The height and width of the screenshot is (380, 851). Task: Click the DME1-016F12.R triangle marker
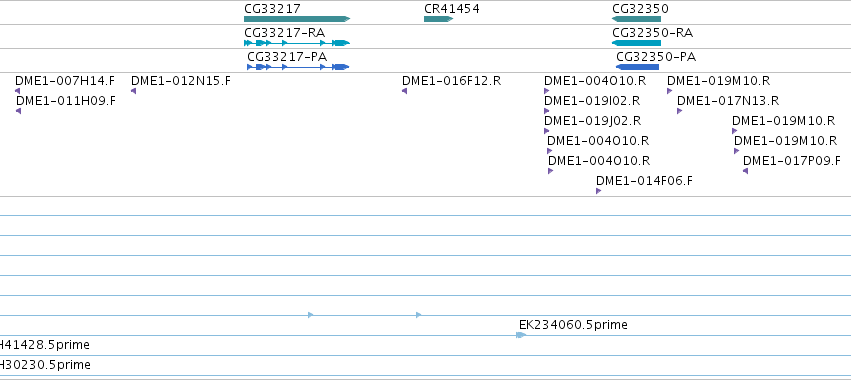point(404,91)
